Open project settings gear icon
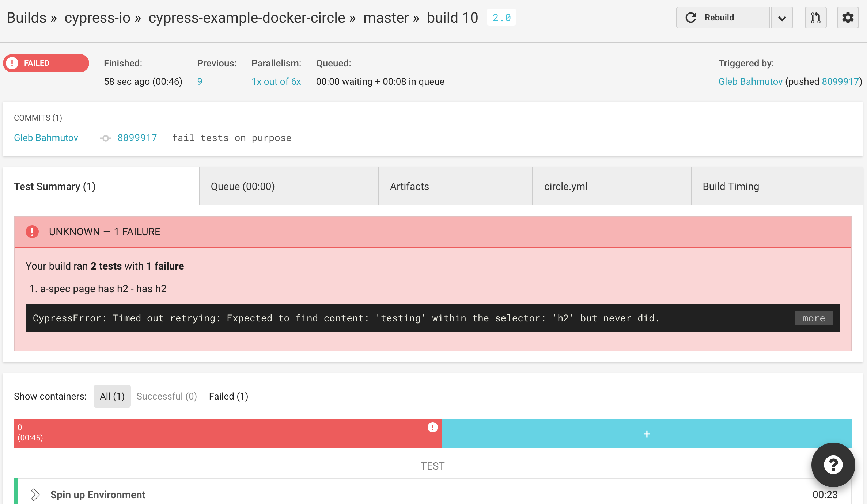The image size is (867, 504). tap(848, 18)
